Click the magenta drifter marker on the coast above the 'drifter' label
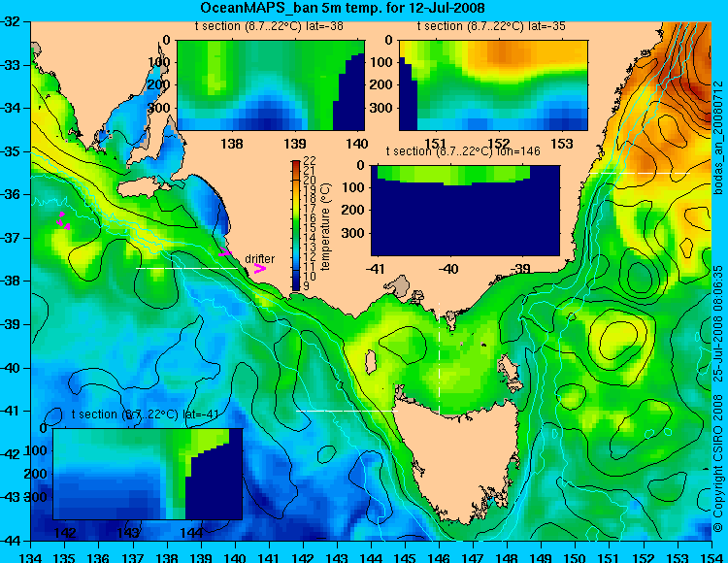728x563 pixels. [x=224, y=252]
